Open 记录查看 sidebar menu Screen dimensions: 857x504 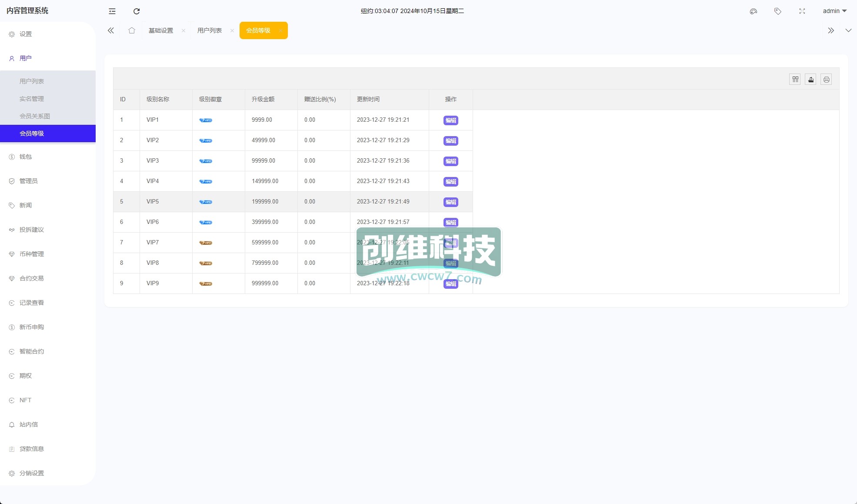(x=48, y=303)
